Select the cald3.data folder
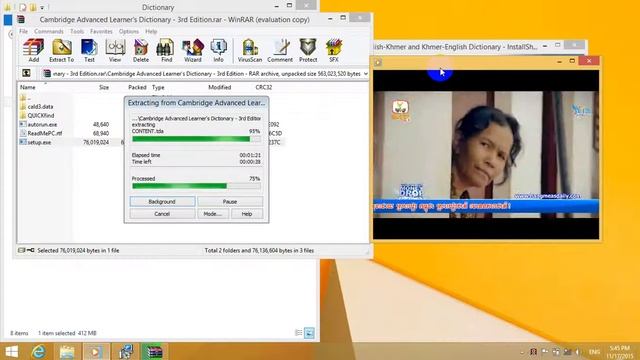The width and height of the screenshot is (640, 360). coord(37,107)
